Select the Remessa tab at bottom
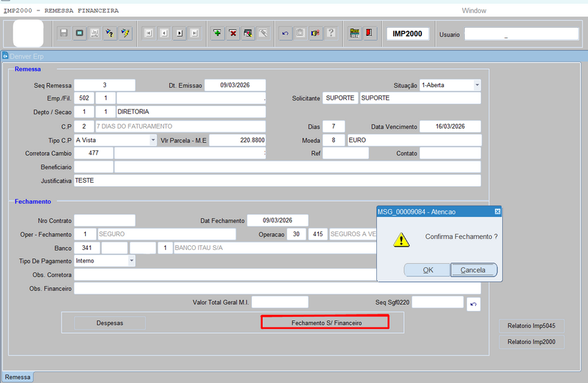 [18, 377]
